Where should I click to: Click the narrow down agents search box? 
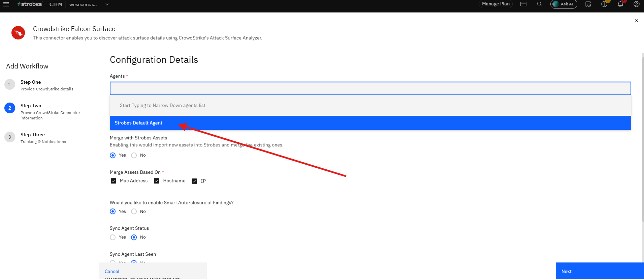tap(371, 105)
